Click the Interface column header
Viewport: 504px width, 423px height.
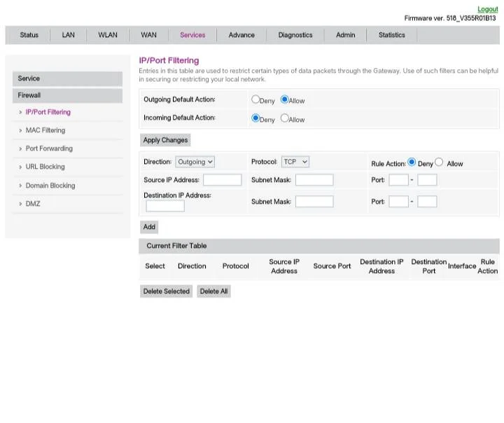click(462, 266)
